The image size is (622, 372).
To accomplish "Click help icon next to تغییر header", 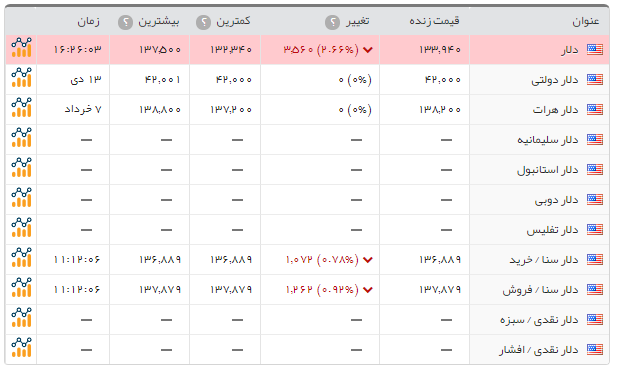I will 332,22.
